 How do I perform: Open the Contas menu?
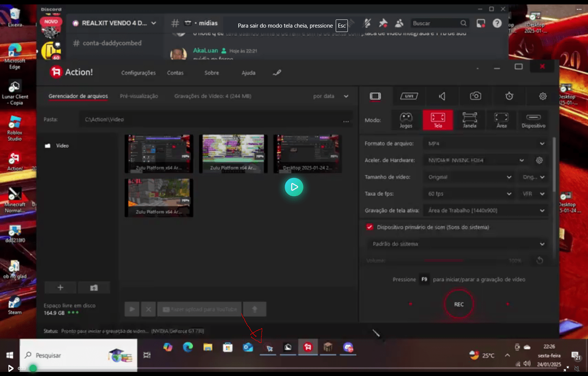pyautogui.click(x=175, y=73)
